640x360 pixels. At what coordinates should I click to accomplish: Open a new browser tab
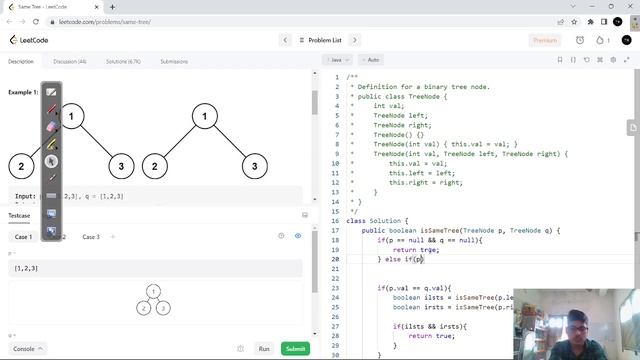pyautogui.click(x=112, y=7)
